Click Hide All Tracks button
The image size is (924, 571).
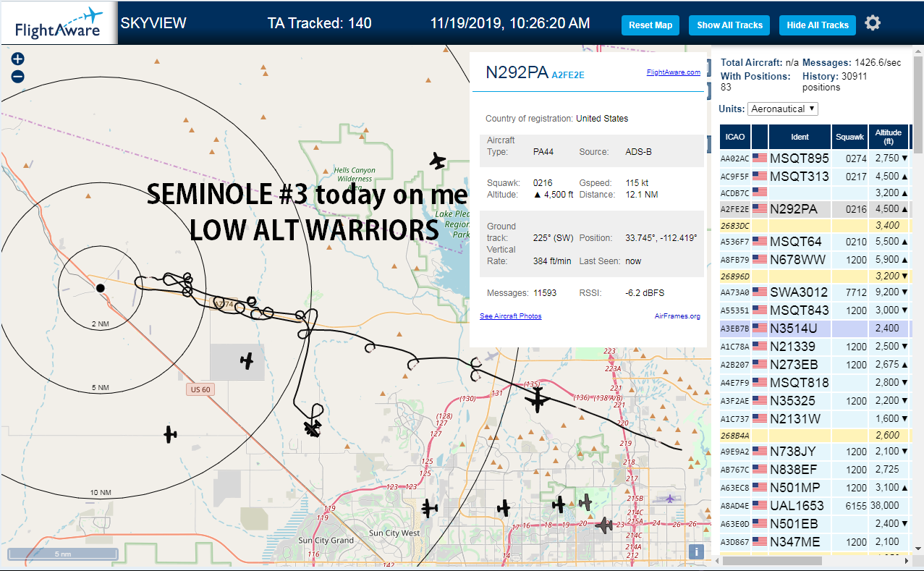point(818,25)
